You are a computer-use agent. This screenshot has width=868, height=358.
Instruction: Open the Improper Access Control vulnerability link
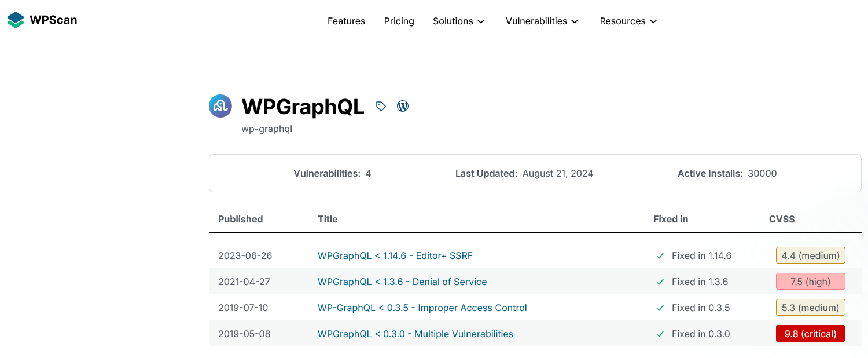422,308
